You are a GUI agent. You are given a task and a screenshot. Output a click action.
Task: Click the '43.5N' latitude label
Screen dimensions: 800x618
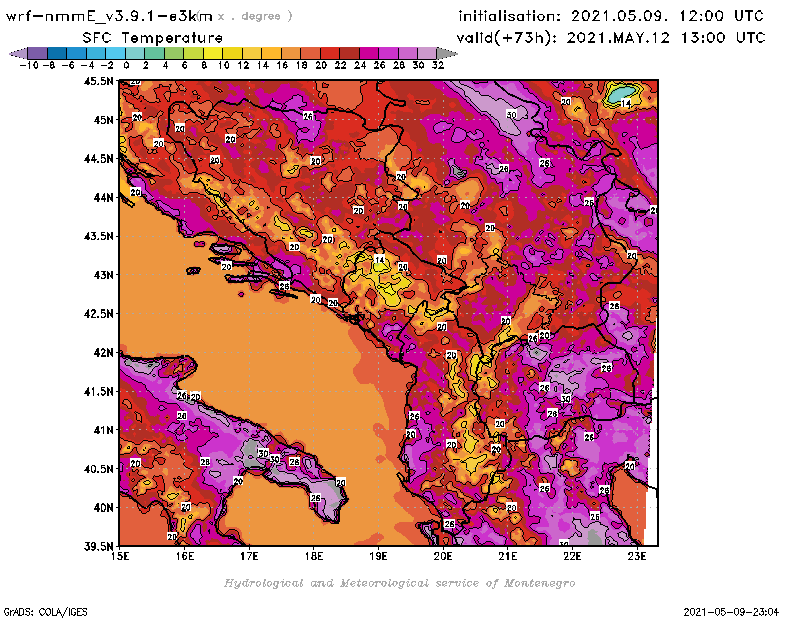tap(98, 236)
